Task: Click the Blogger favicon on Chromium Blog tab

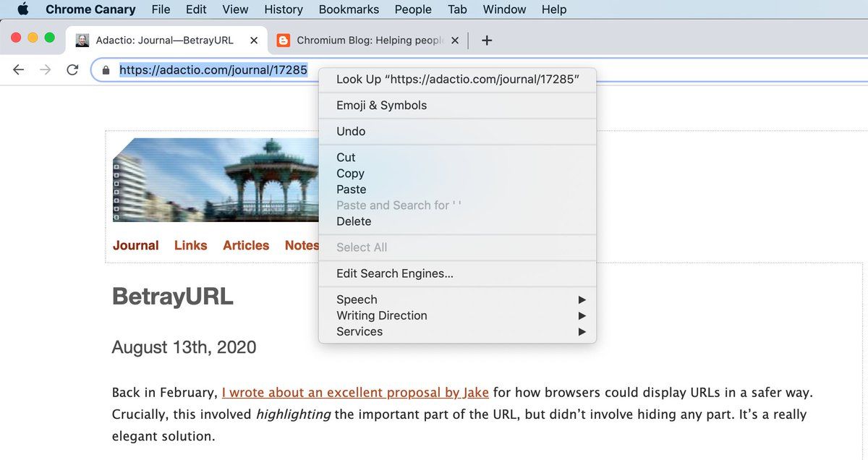Action: 284,41
